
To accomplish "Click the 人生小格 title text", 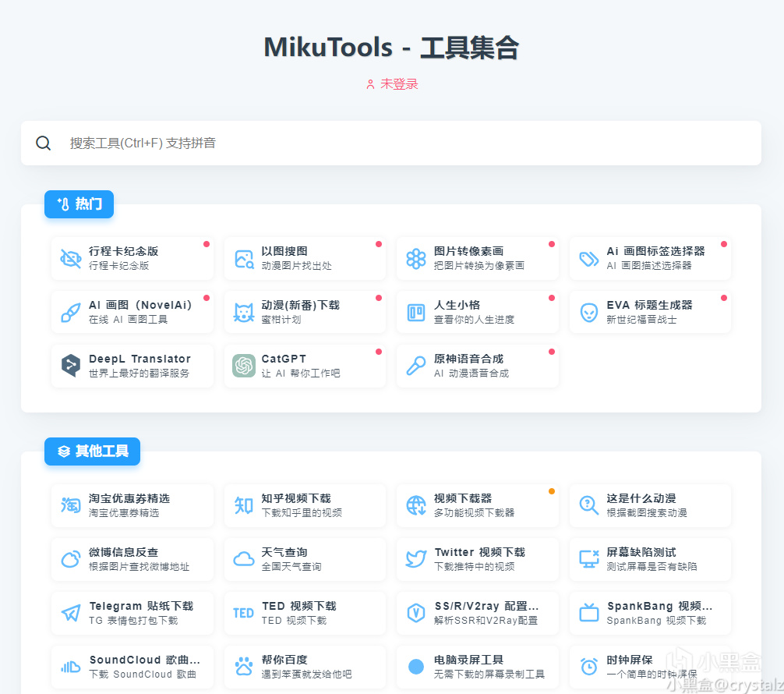I will point(457,305).
